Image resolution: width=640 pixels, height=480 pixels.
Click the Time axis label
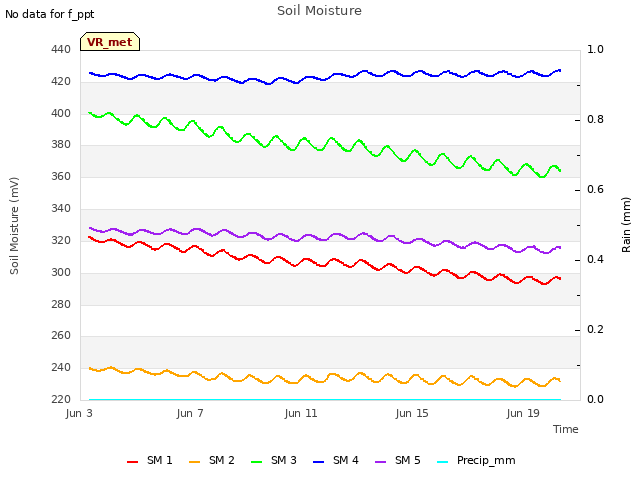point(565,429)
